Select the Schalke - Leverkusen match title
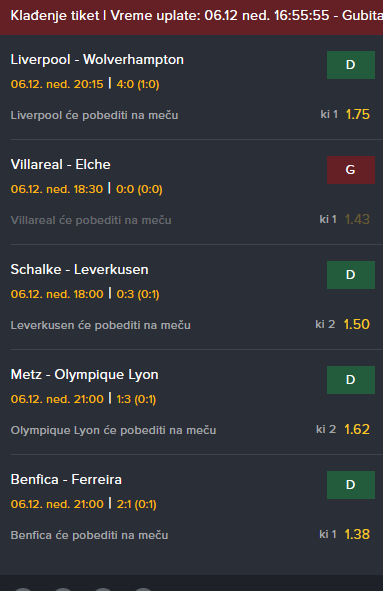383x591 pixels. point(80,269)
